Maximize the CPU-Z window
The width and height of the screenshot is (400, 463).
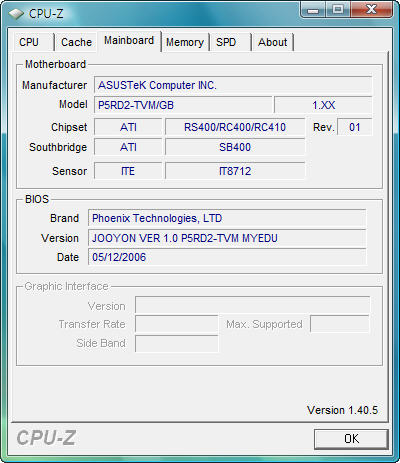pyautogui.click(x=338, y=10)
